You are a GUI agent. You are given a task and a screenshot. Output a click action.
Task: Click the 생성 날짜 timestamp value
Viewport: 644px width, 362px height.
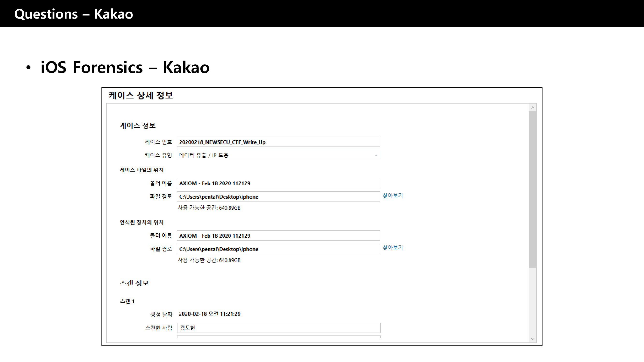(210, 314)
